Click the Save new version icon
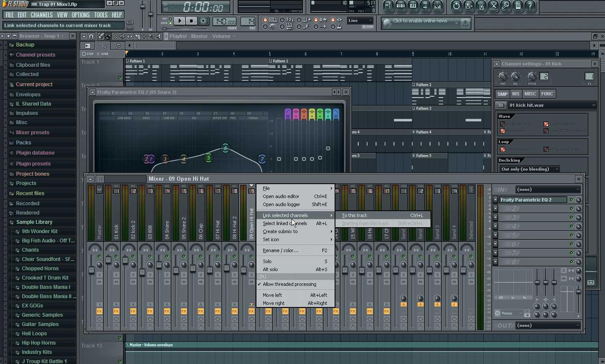This screenshot has height=364, width=605. [x=469, y=6]
